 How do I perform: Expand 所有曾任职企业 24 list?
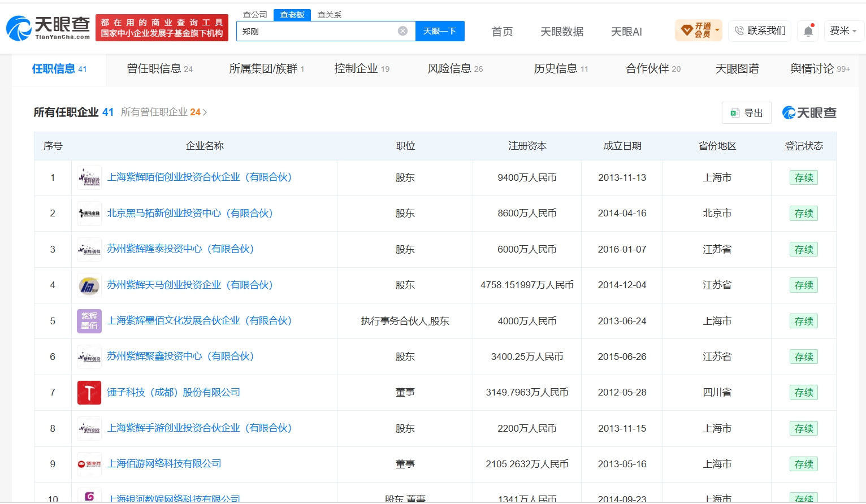pyautogui.click(x=164, y=112)
